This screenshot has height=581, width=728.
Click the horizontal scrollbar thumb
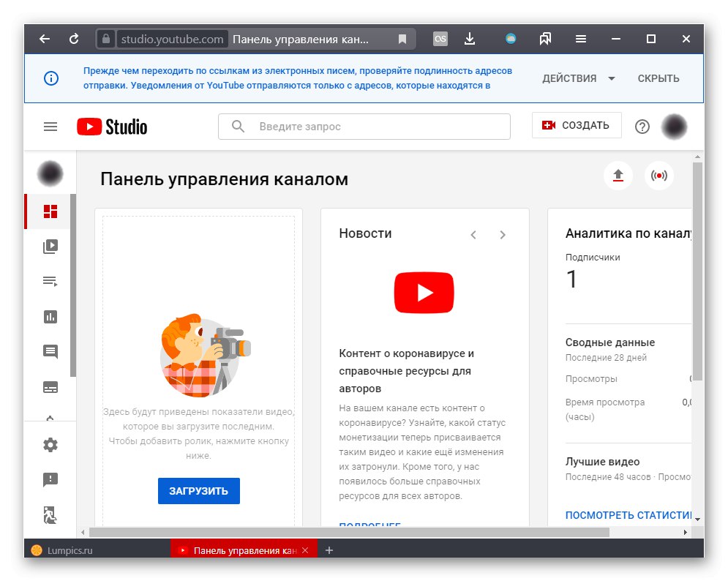(349, 532)
